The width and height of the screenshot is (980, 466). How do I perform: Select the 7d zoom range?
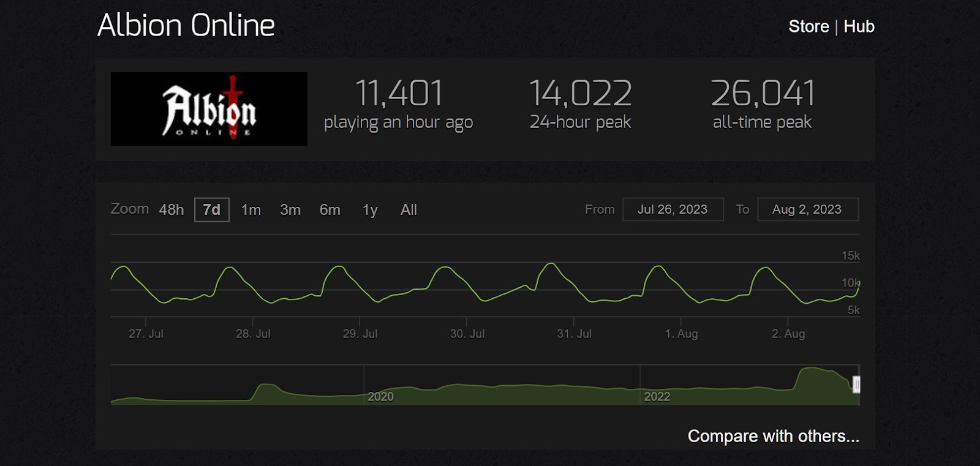pyautogui.click(x=212, y=209)
